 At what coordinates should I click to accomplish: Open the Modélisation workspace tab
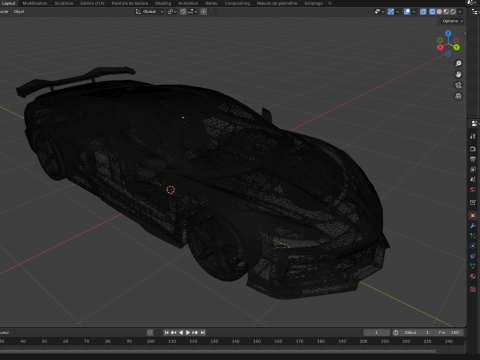pyautogui.click(x=35, y=3)
